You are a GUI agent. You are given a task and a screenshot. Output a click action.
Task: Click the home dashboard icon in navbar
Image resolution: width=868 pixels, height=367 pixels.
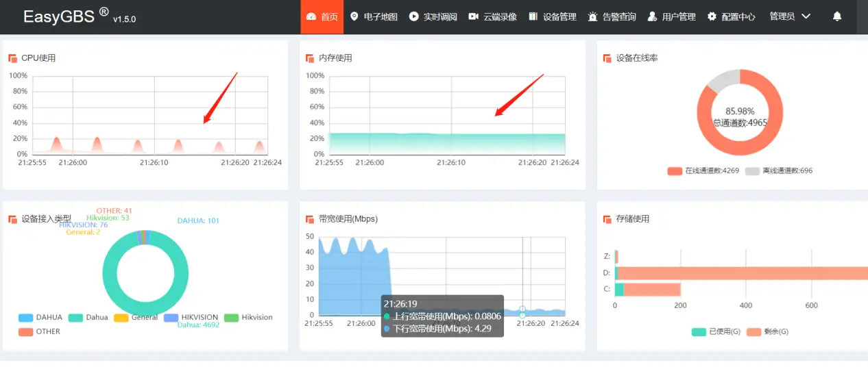coord(311,16)
